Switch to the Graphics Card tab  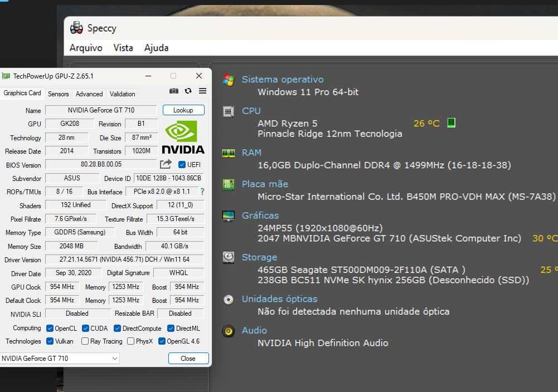tap(22, 93)
